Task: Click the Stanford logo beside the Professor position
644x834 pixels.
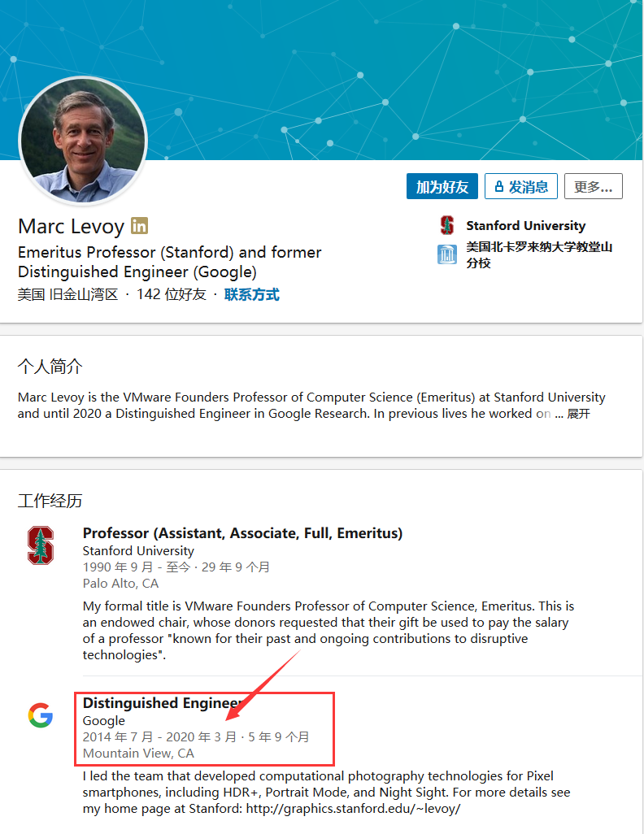Action: point(41,545)
